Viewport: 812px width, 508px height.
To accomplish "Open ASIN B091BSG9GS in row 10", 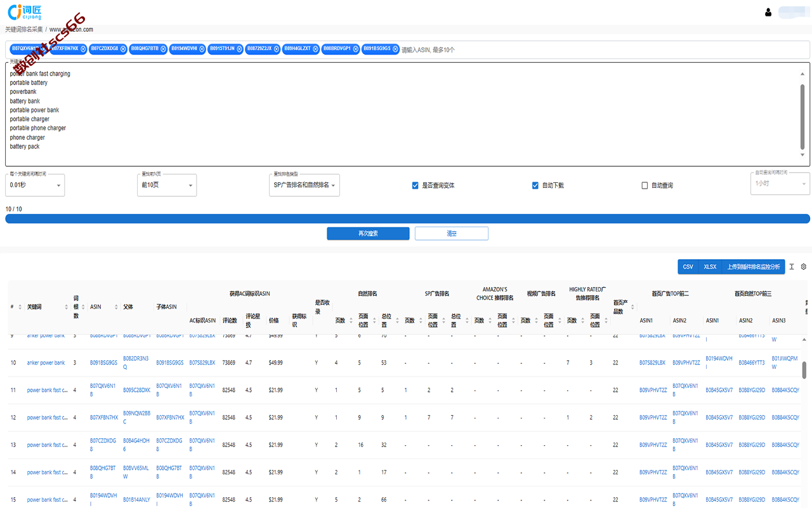I will [x=103, y=363].
